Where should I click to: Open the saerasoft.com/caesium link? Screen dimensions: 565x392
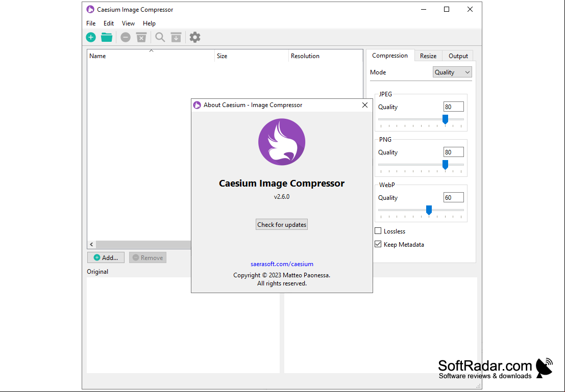coord(282,264)
